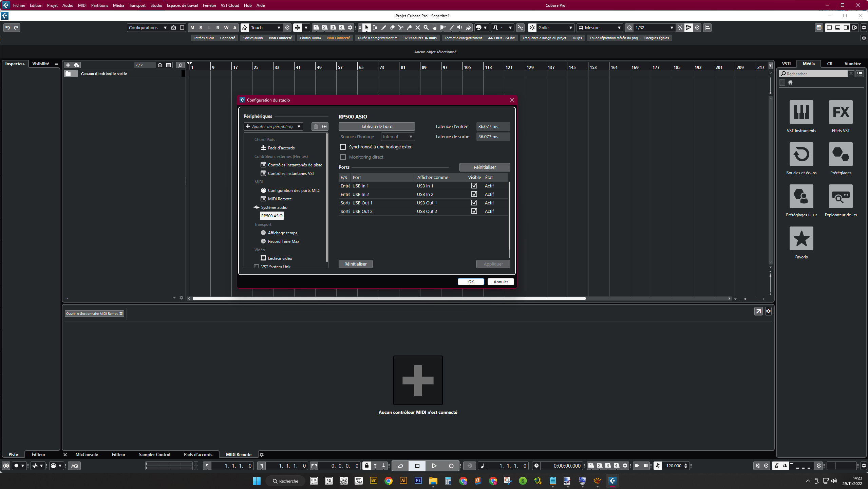Uncheck Visible for USB Out 2 port

tap(474, 211)
